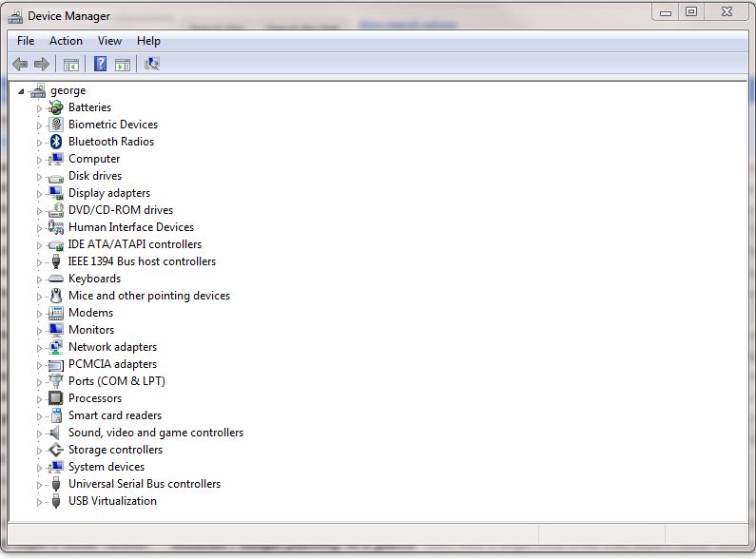This screenshot has height=559, width=756.
Task: Select Keyboards label
Action: click(94, 279)
